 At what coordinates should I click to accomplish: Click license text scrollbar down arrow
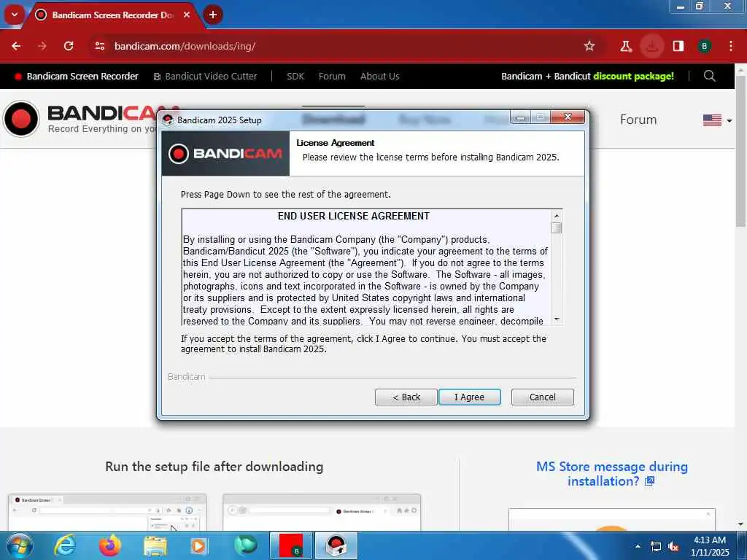click(x=557, y=319)
